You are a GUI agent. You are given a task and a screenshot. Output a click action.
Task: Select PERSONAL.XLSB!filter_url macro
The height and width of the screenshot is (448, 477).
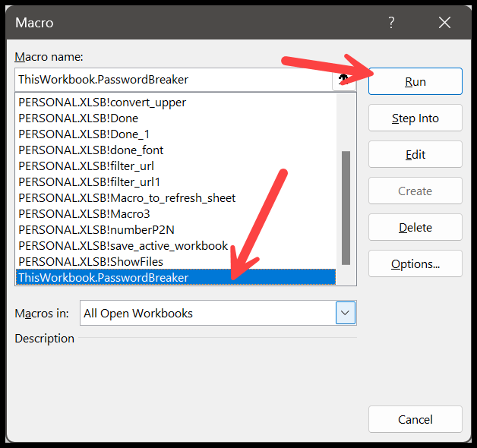coord(175,166)
